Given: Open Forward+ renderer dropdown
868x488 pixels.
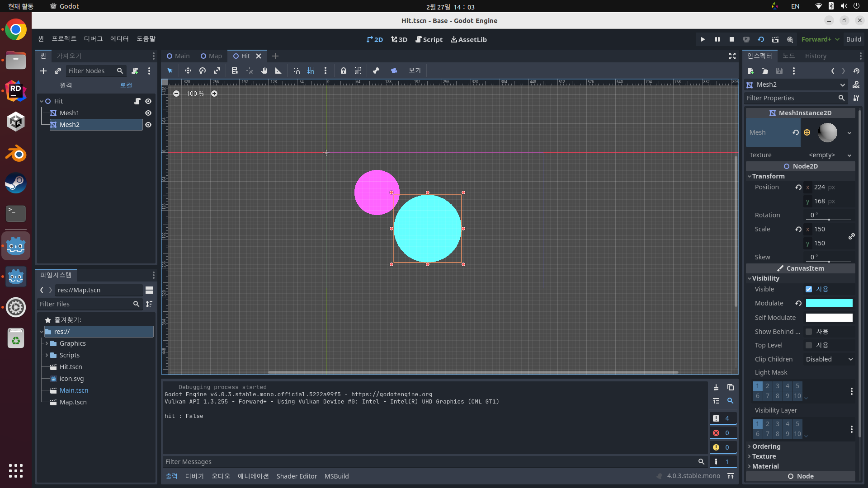Looking at the screenshot, I should [x=820, y=39].
